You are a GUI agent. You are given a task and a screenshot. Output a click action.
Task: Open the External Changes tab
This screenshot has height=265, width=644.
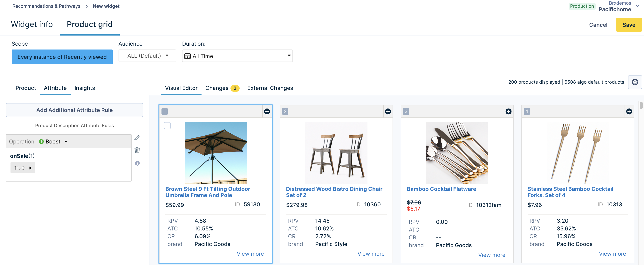click(270, 88)
